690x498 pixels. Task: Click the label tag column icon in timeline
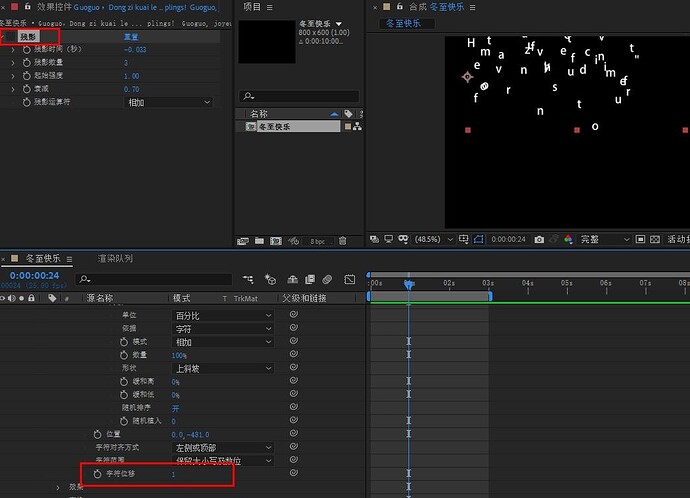click(x=52, y=298)
